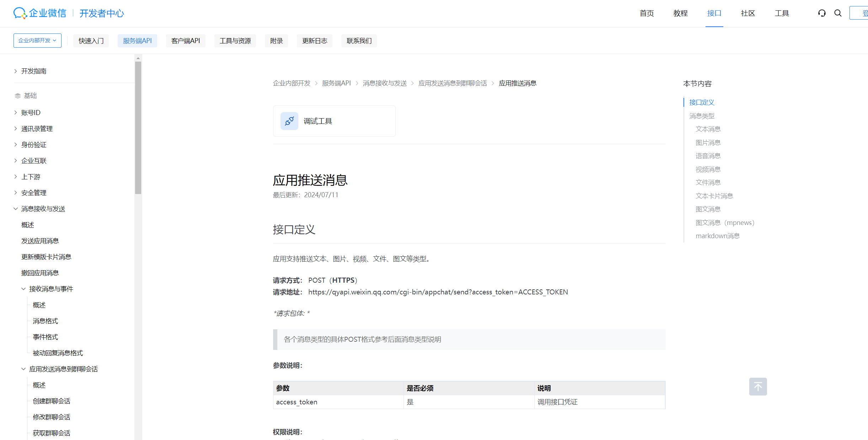The width and height of the screenshot is (868, 440).
Task: Click the sidebar scroll-up arrow
Action: pos(138,58)
